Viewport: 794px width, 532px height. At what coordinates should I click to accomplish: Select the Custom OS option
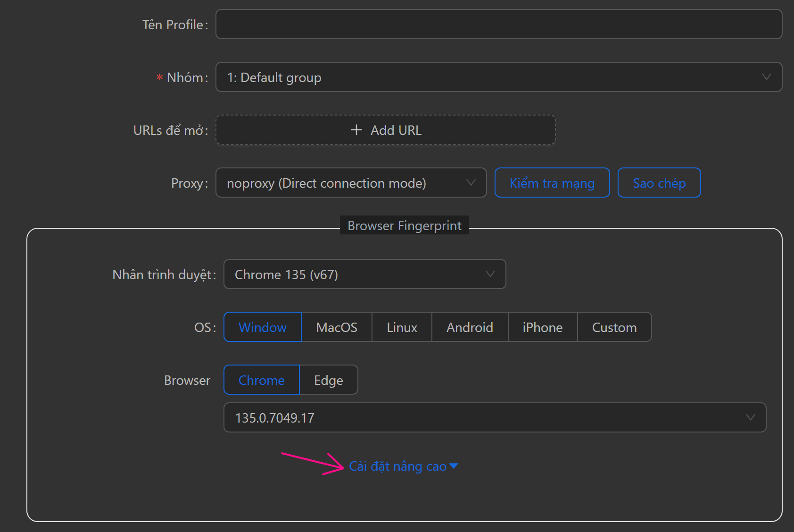point(614,327)
